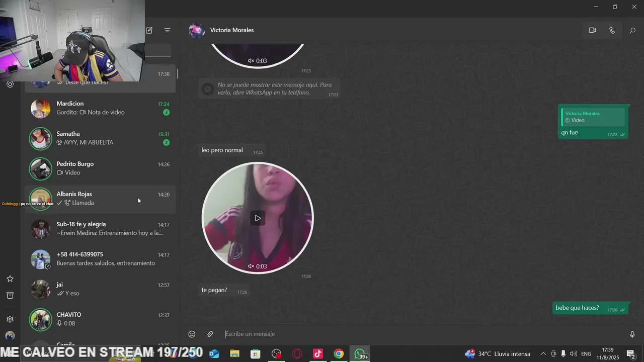644x362 pixels.
Task: Open the video note cut off at the top
Action: (x=258, y=55)
